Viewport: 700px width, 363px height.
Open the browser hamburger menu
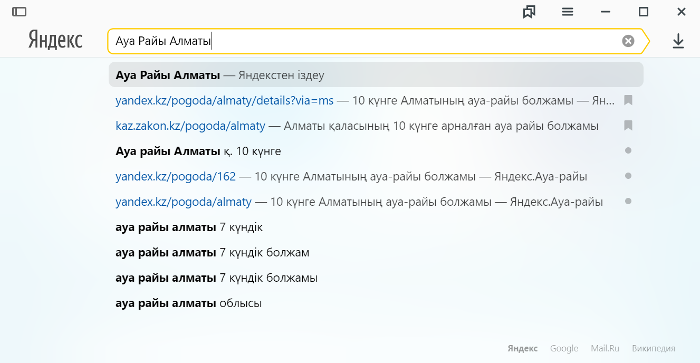pyautogui.click(x=567, y=12)
